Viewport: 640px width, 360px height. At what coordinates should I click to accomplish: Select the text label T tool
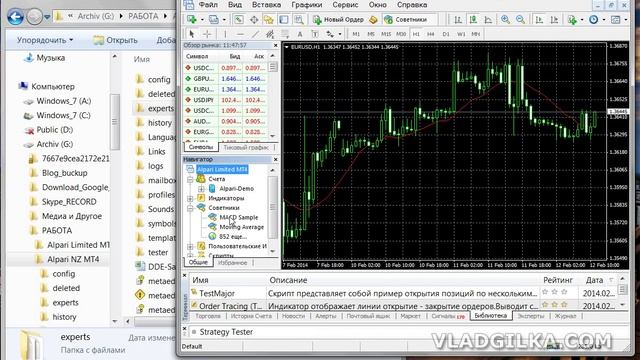pyautogui.click(x=315, y=34)
